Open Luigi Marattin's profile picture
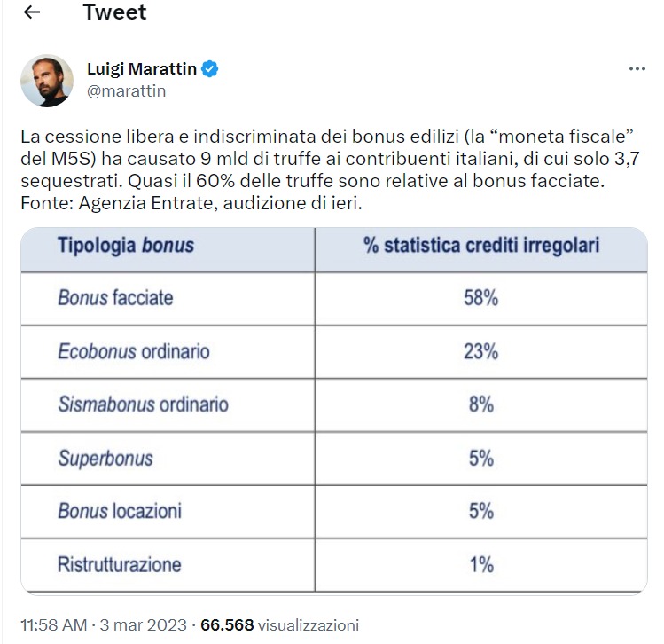Screen dimensions: 664x644 tap(47, 81)
